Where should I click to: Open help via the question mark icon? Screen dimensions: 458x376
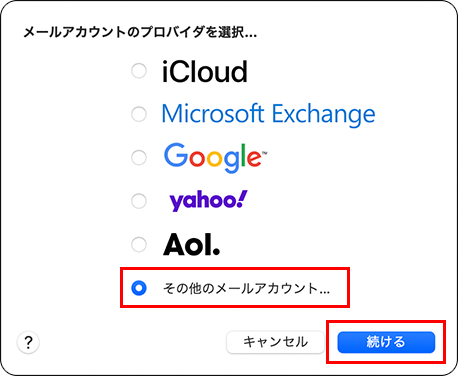(x=28, y=342)
